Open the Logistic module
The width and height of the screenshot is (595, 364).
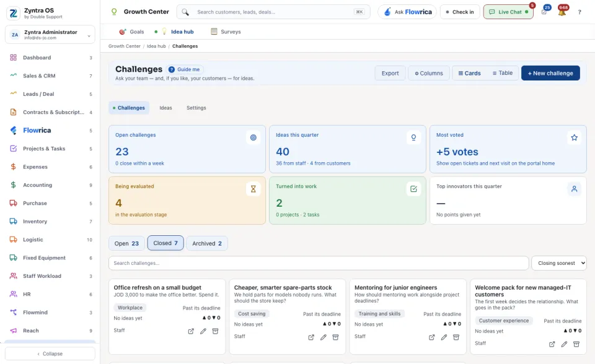tap(50, 240)
